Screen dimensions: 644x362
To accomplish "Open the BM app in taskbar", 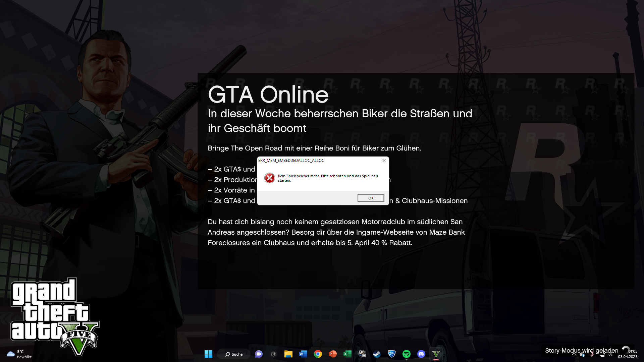I will coord(362,354).
